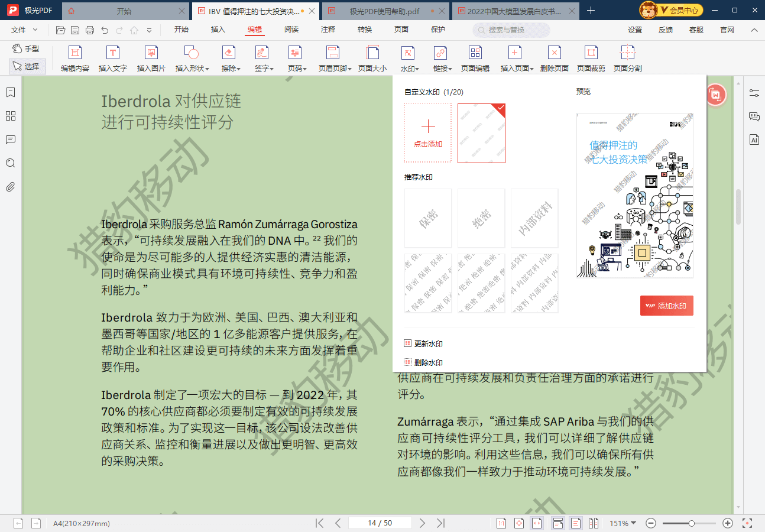Switch to the 阅读 ribbon tab

click(x=291, y=30)
